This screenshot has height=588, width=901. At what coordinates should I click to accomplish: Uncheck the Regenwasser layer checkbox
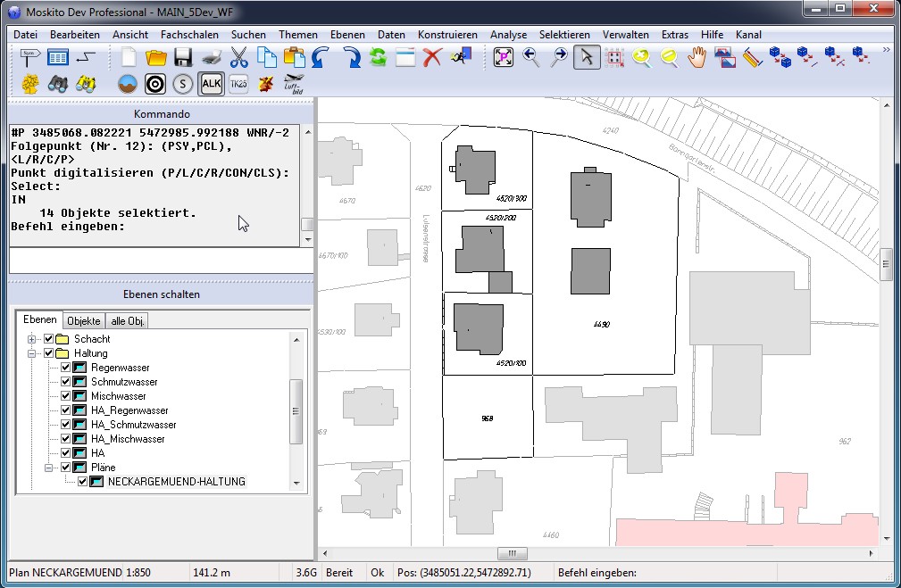65,368
